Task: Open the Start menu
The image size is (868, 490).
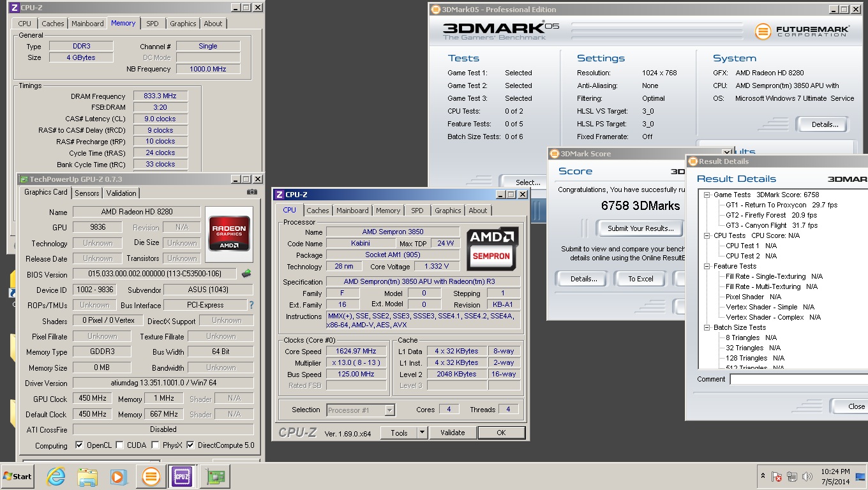Action: tap(17, 477)
